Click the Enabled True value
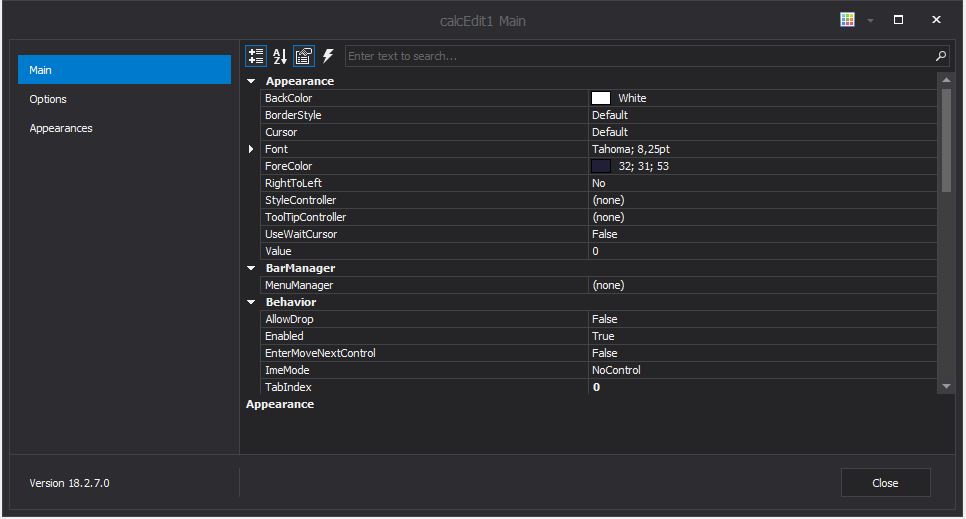This screenshot has height=519, width=966. pyautogui.click(x=603, y=336)
